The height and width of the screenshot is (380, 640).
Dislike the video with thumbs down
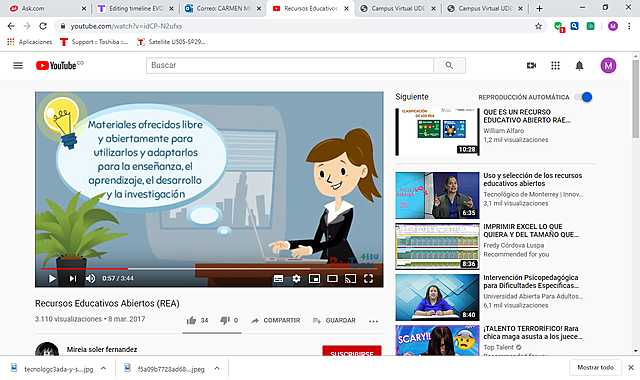224,320
